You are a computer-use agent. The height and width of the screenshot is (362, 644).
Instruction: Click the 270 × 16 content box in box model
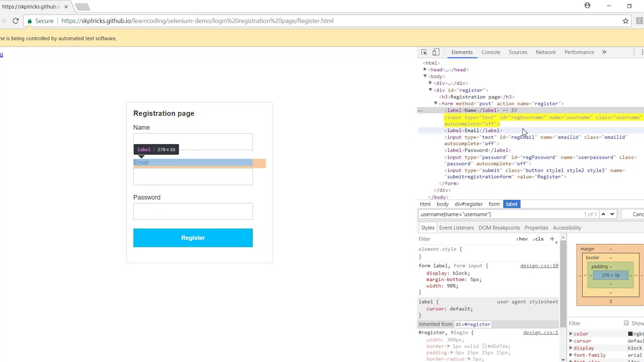coord(610,275)
